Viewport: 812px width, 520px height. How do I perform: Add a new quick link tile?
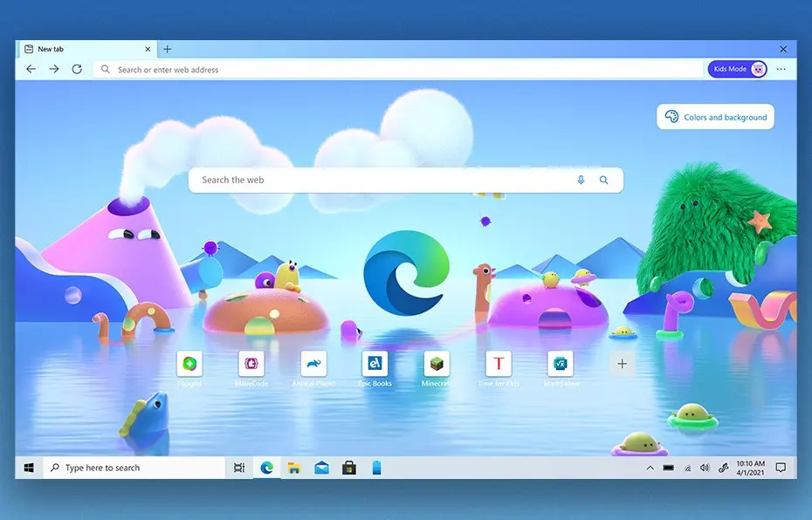[622, 364]
